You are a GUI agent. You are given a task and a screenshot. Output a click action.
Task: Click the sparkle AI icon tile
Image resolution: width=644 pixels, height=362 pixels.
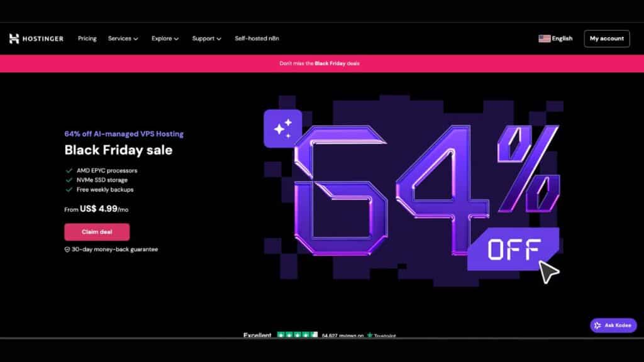click(282, 128)
